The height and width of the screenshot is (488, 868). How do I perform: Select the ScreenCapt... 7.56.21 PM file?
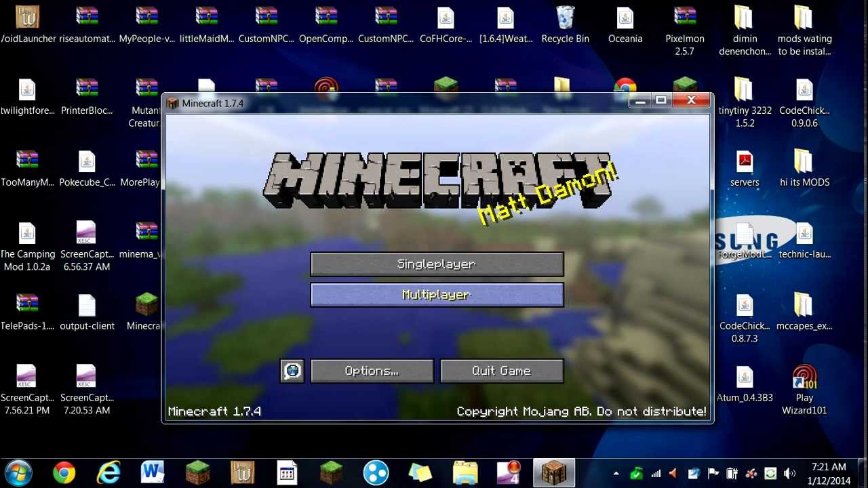[27, 390]
